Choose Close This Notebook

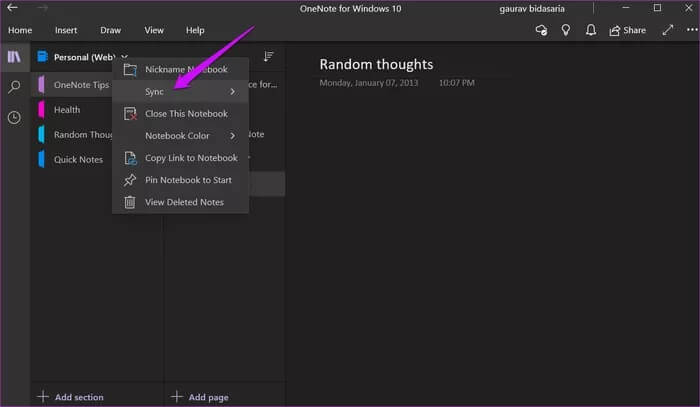click(x=180, y=114)
